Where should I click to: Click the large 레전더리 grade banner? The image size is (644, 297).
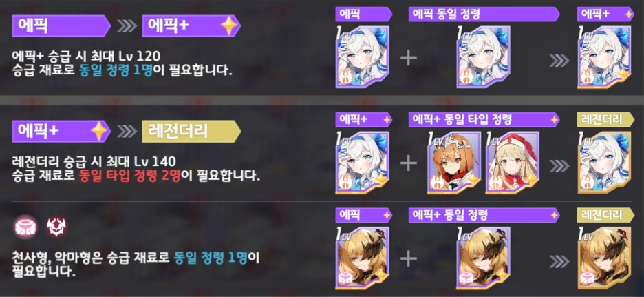(191, 132)
